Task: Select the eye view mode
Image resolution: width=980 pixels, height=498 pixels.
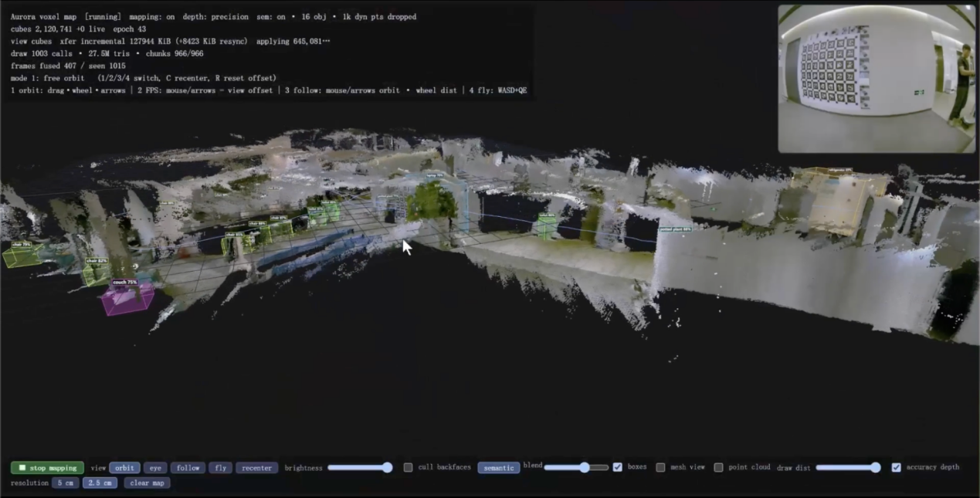Action: pos(155,468)
